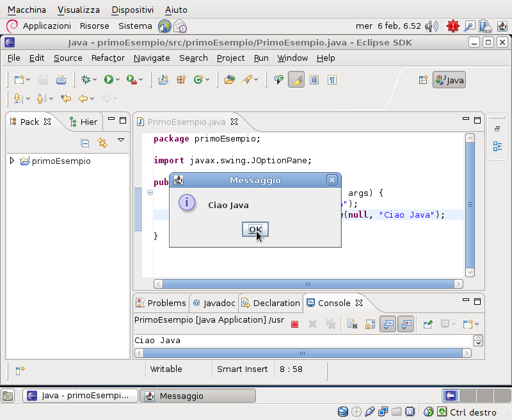
Task: Click editor horizontal scrollbar
Action: tap(308, 284)
